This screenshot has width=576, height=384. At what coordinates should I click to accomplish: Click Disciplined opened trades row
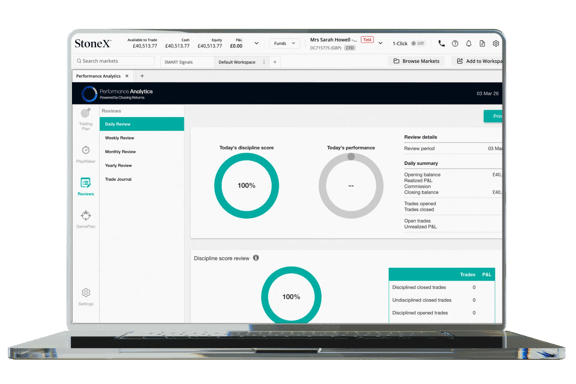click(x=442, y=313)
